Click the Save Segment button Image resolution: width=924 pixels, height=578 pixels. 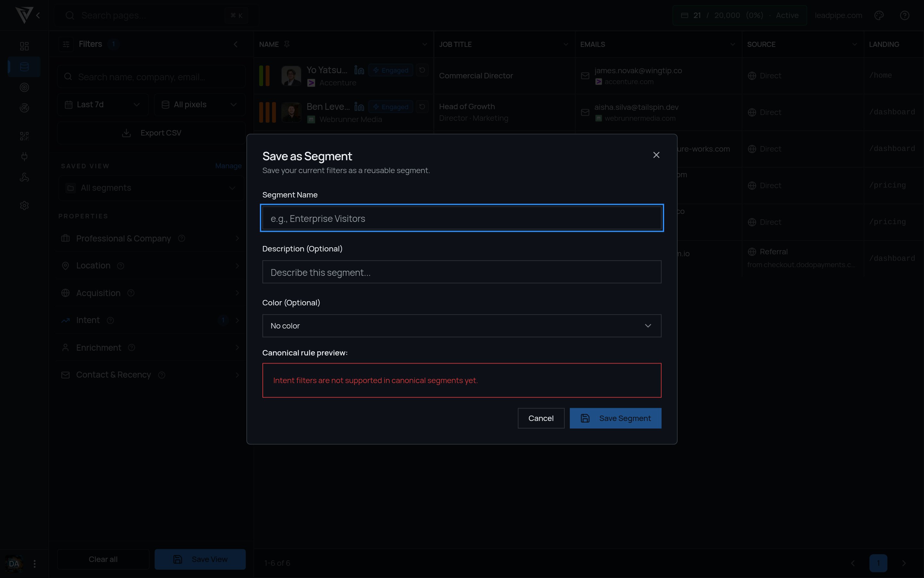tap(615, 418)
